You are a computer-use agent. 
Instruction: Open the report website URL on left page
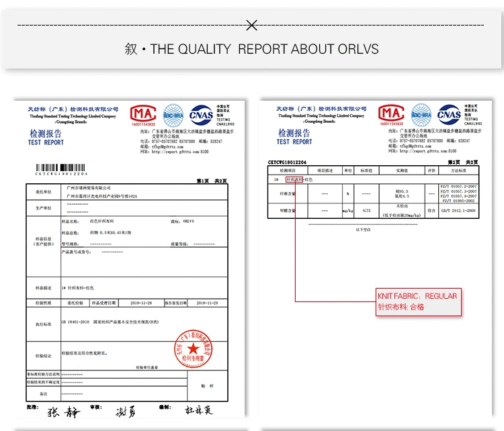coord(180,152)
